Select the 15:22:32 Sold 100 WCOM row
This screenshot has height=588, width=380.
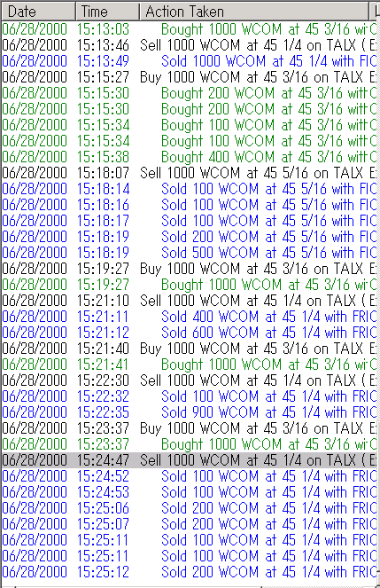(190, 396)
